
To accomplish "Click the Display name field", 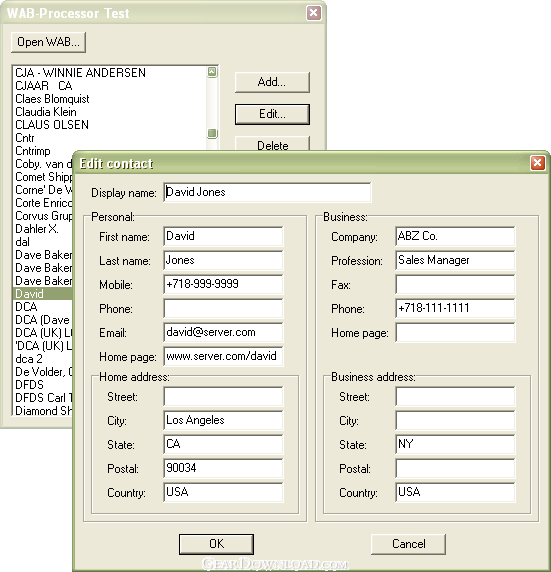I will pyautogui.click(x=267, y=192).
